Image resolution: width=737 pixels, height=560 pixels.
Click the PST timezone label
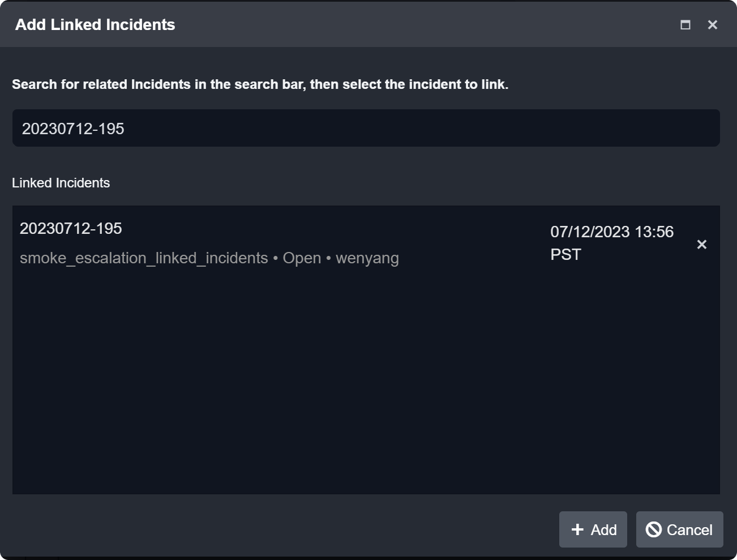pos(565,254)
